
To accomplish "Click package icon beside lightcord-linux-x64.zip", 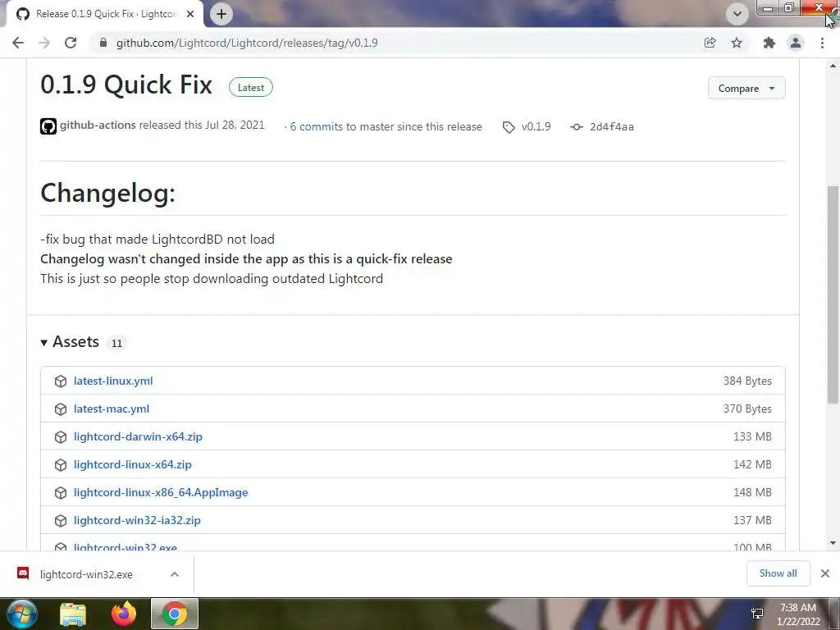I will (x=61, y=464).
